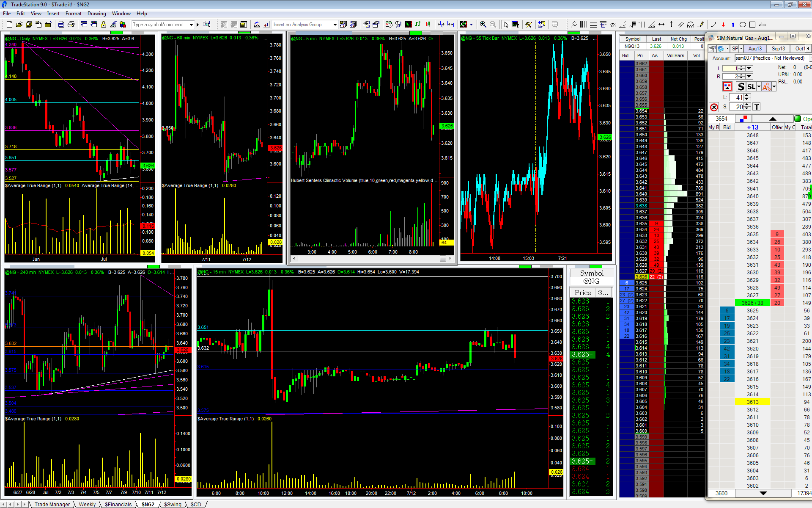Switch to the $Financials workspace tab
This screenshot has height=508, width=812.
(x=118, y=504)
